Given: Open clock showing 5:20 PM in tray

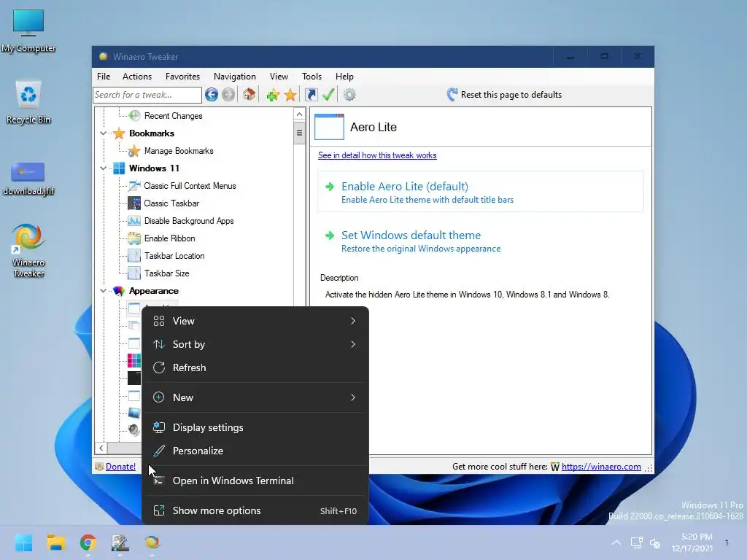Looking at the screenshot, I should click(x=693, y=542).
